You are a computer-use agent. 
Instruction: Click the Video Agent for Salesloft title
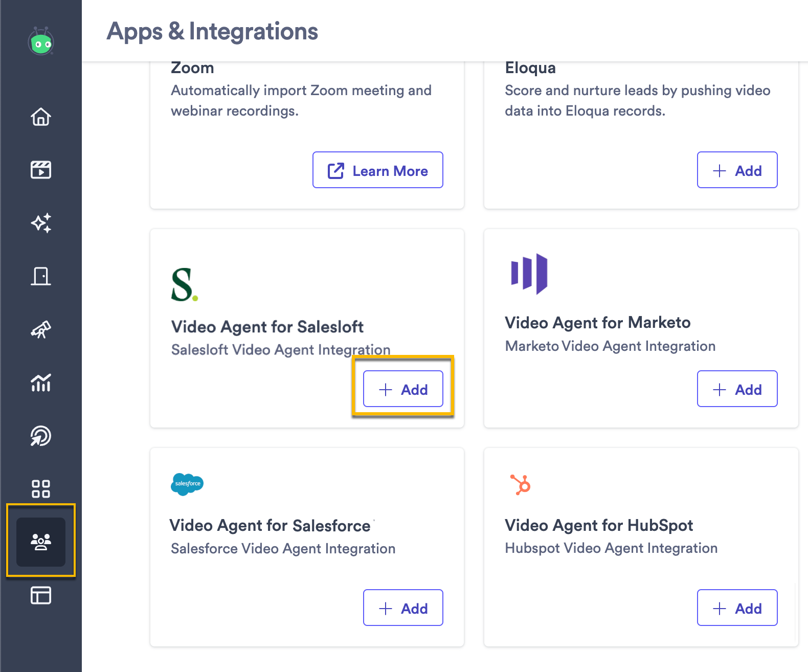pos(267,327)
